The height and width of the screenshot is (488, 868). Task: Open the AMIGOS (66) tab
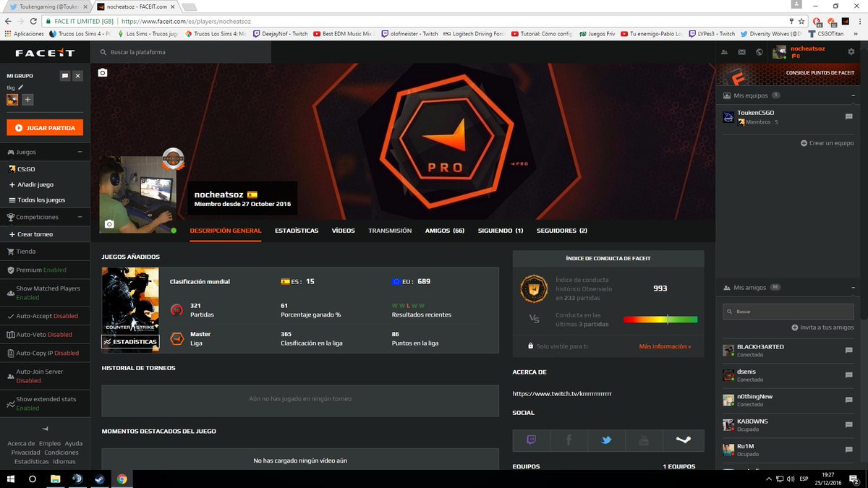(445, 231)
